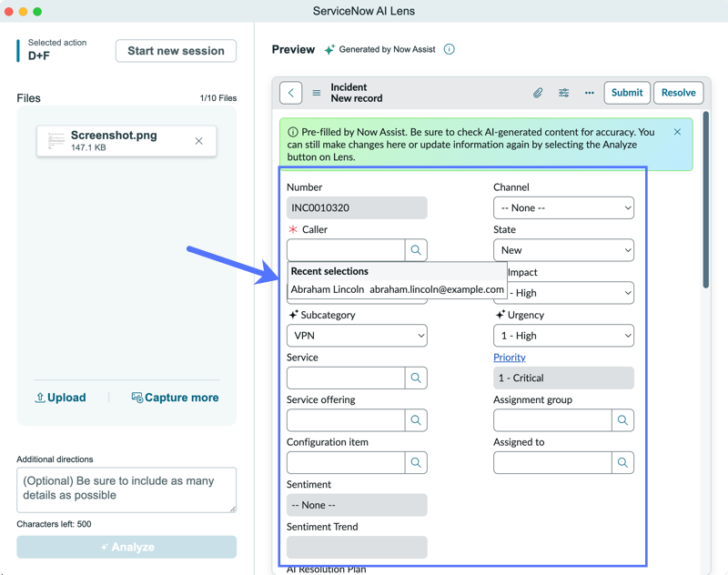The width and height of the screenshot is (728, 575).
Task: Click the Assigned to lookup magnifier icon
Action: 622,462
